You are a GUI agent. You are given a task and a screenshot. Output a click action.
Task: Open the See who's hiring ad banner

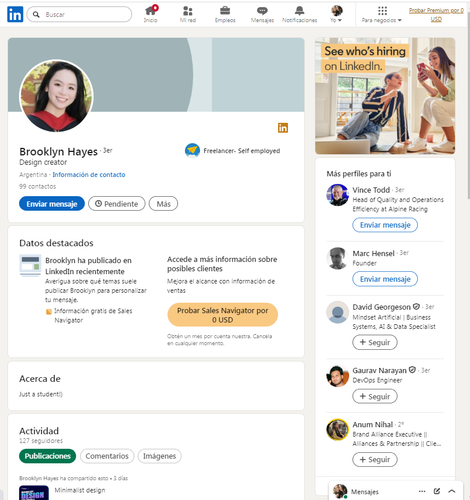click(385, 96)
